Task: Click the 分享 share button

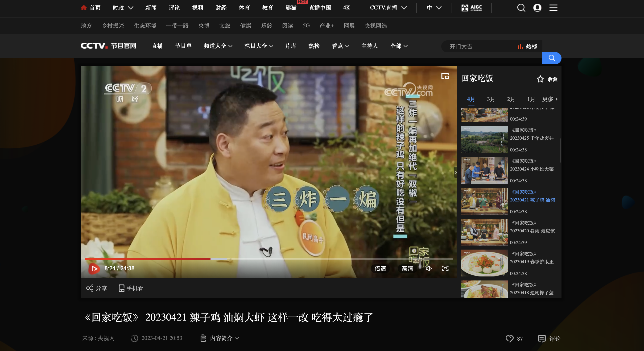Action: (x=96, y=288)
